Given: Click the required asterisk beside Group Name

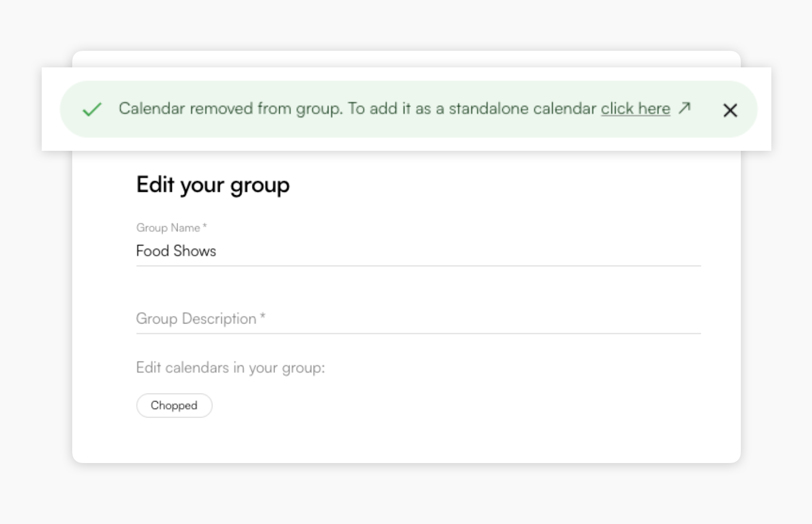Looking at the screenshot, I should pos(205,227).
